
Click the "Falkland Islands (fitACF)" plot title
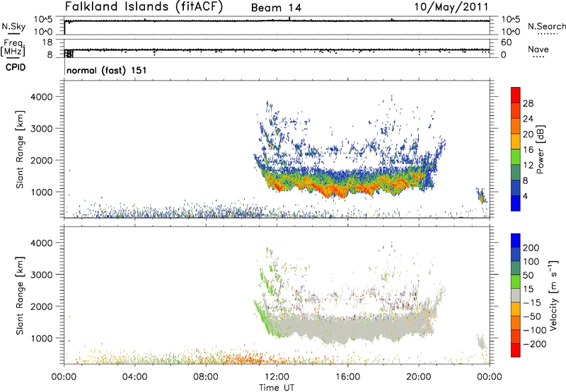(144, 7)
